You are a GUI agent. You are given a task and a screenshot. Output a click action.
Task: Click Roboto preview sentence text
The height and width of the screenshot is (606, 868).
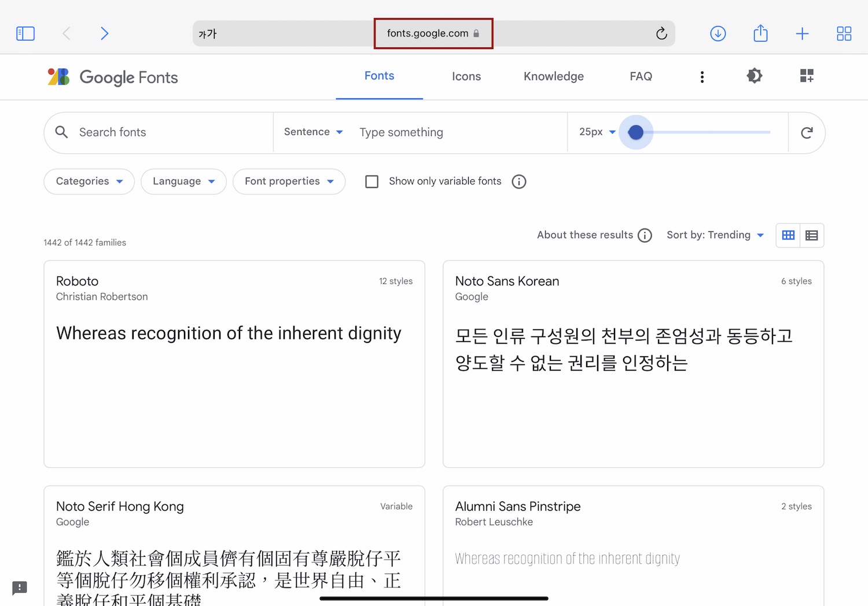click(x=229, y=334)
